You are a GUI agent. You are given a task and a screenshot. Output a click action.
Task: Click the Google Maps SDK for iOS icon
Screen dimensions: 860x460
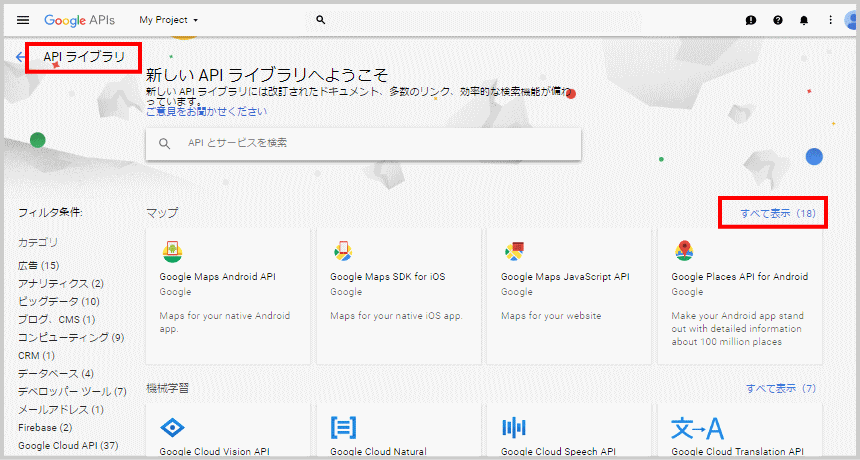point(343,252)
